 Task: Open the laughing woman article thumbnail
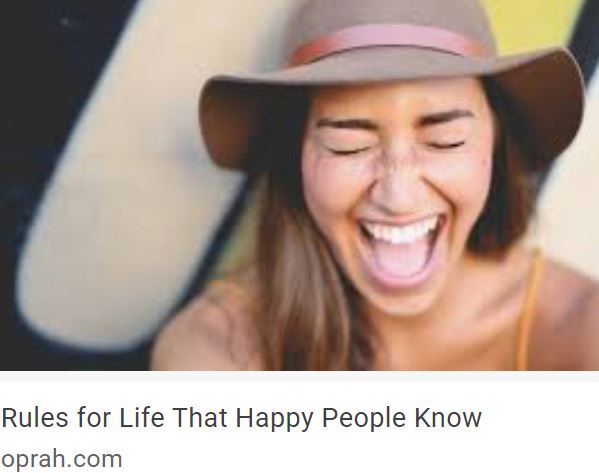click(x=300, y=185)
